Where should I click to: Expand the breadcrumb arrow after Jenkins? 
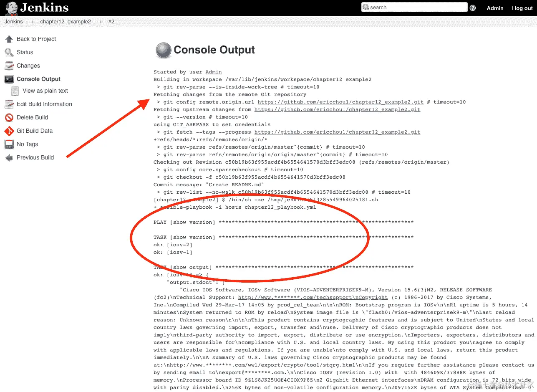coord(33,22)
